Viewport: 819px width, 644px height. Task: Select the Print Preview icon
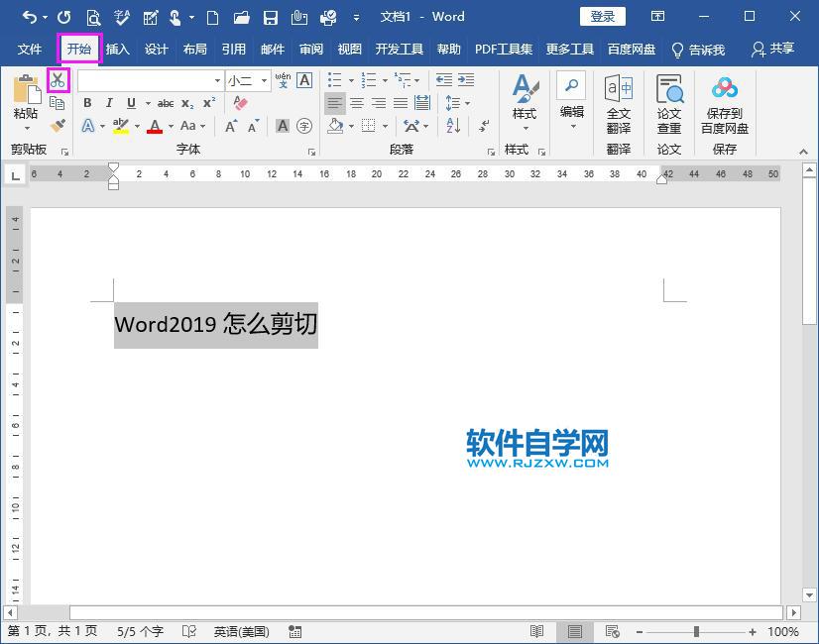[x=91, y=16]
